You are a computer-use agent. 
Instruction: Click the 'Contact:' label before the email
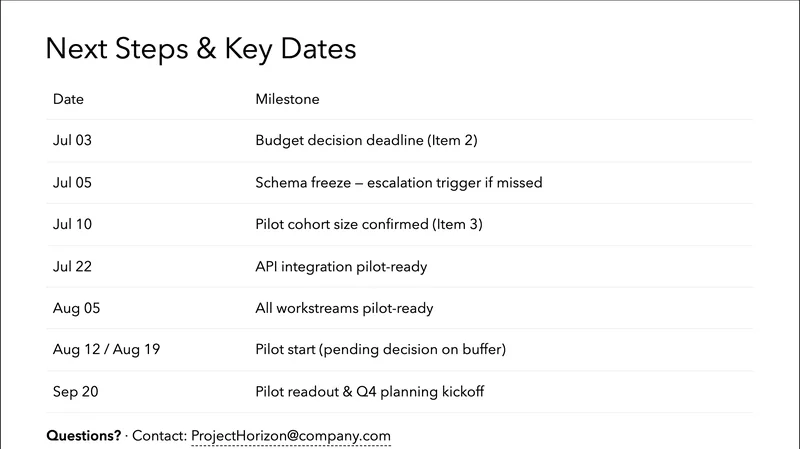point(158,436)
